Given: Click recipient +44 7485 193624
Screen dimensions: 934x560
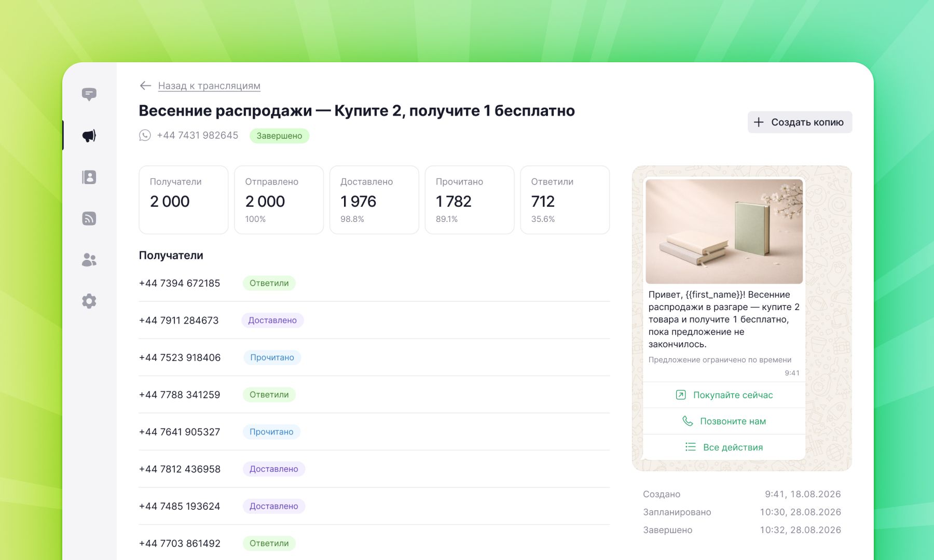Looking at the screenshot, I should 180,506.
